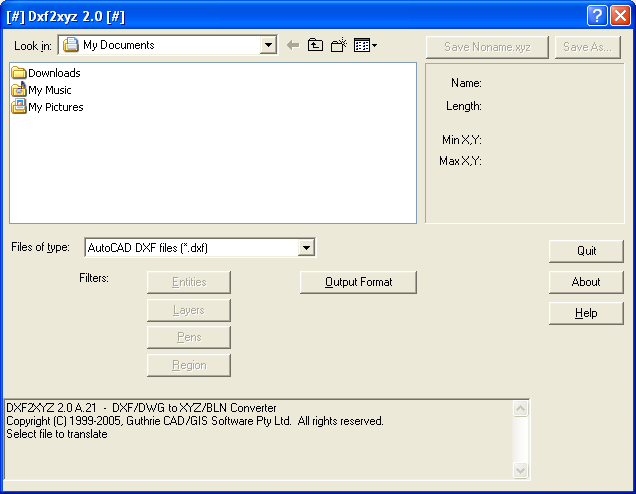Open the Output Format settings
This screenshot has height=494, width=636.
358,282
